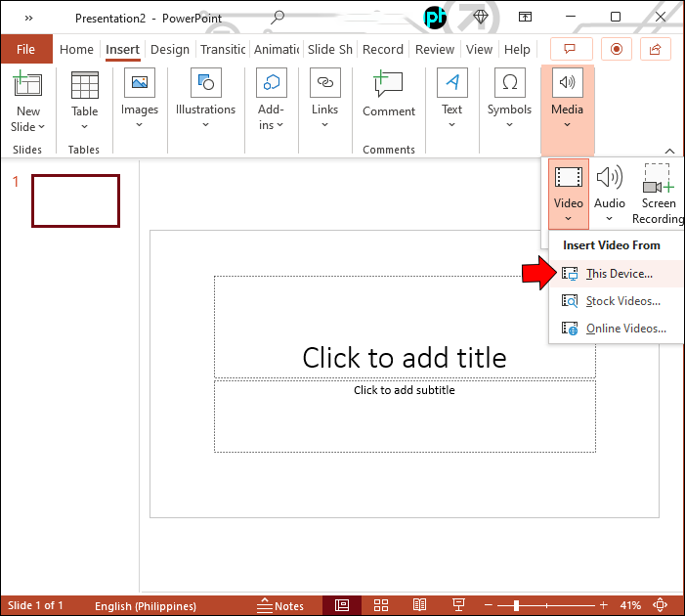Insert a Comment using the comment icon

(x=388, y=83)
